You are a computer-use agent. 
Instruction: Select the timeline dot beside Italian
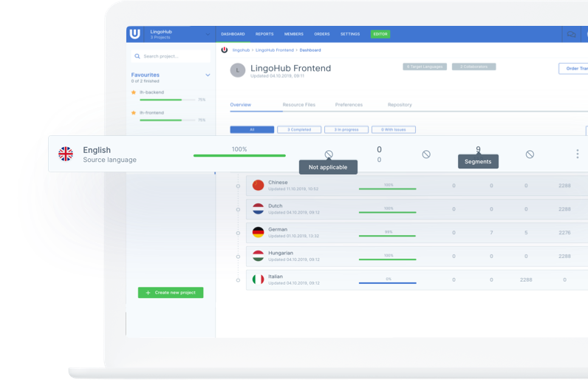coord(238,280)
